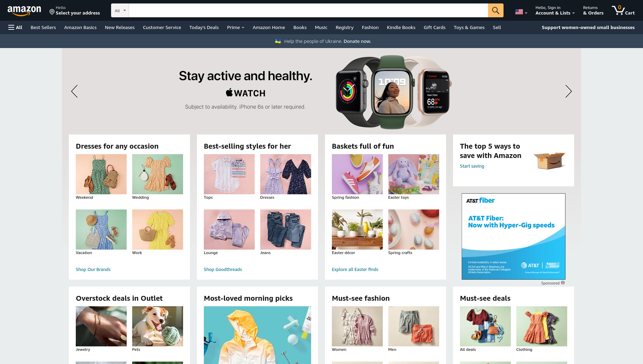
Task: Open the Prime dropdown in navigation
Action: [235, 27]
